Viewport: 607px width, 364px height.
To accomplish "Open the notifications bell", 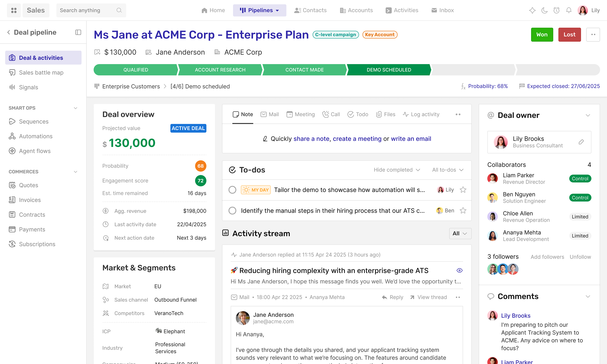I will (569, 10).
